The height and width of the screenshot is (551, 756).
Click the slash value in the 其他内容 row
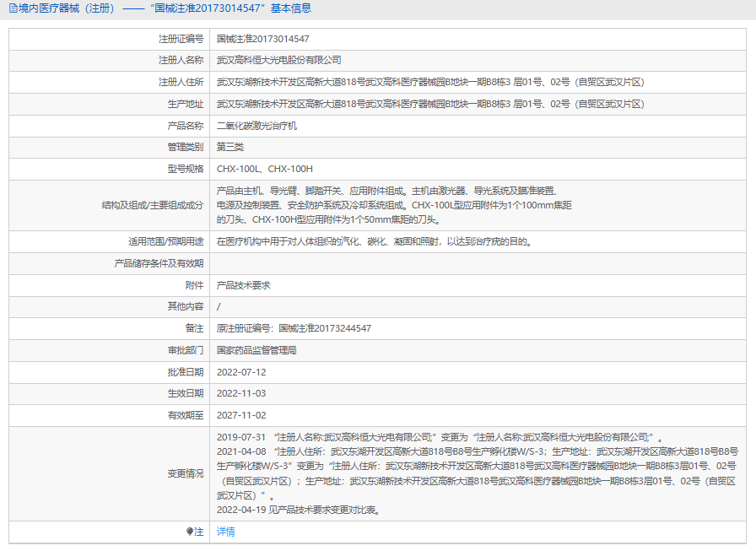219,306
